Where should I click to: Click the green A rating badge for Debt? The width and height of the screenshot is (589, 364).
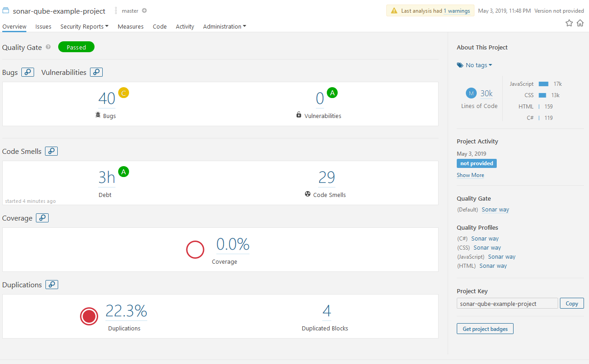point(124,172)
